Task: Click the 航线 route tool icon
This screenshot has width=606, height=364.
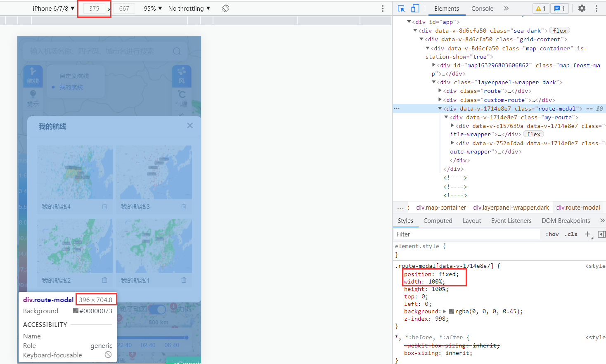Action: click(33, 76)
